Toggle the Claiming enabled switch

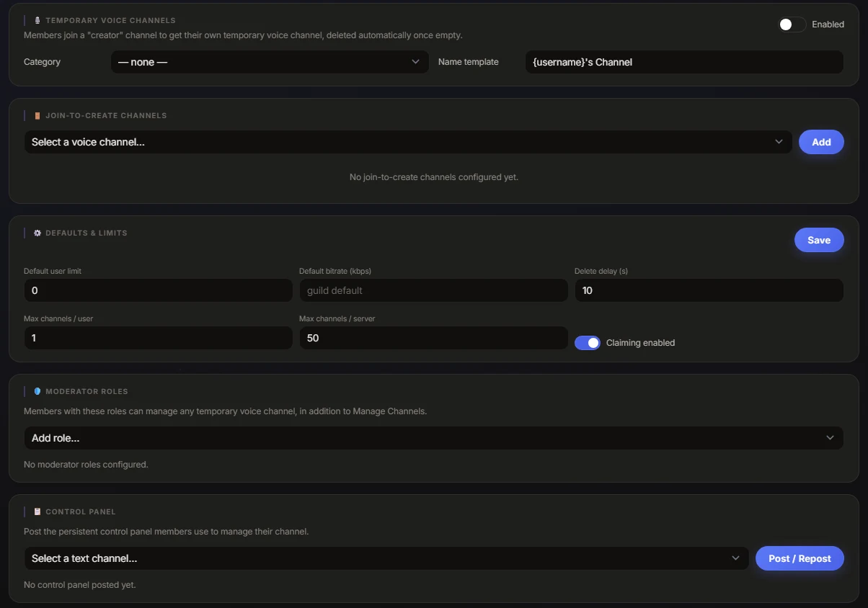point(588,343)
